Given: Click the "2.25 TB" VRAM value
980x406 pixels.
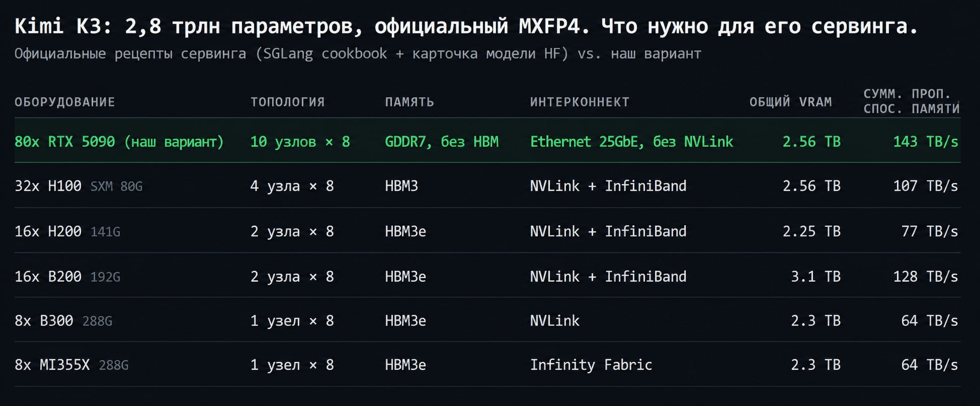Looking at the screenshot, I should pyautogui.click(x=812, y=231).
